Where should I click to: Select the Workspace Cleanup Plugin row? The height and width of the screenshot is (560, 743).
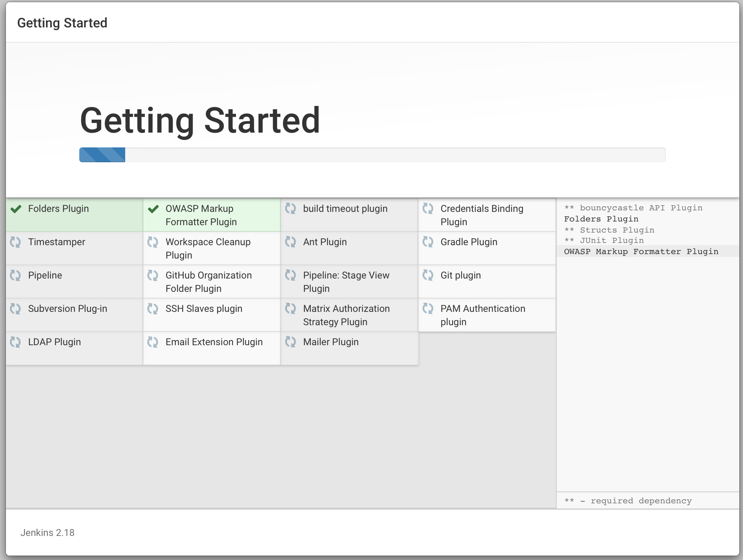point(208,248)
